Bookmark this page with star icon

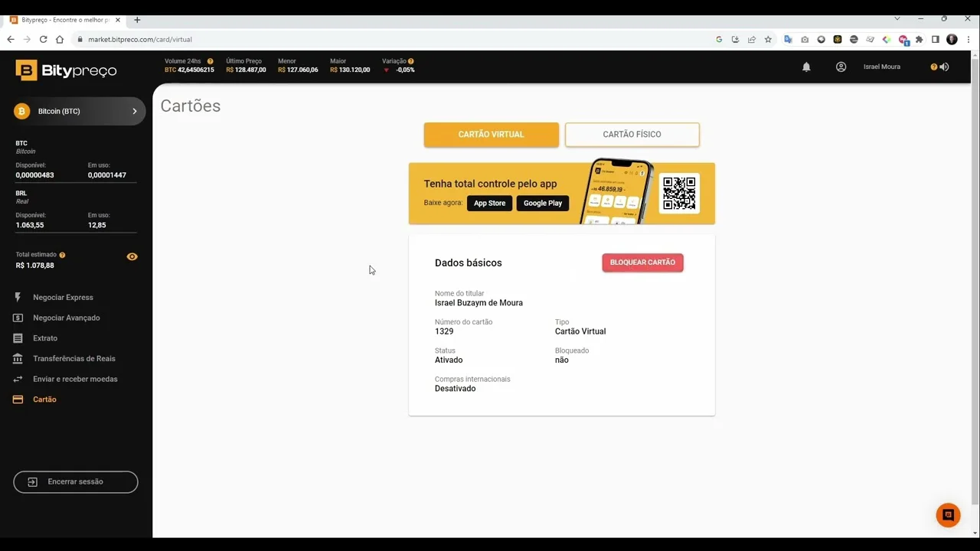point(768,40)
